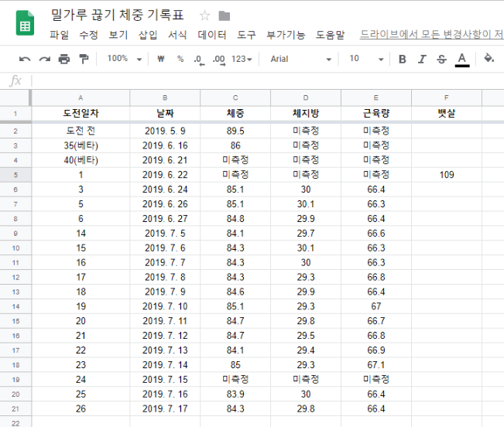Screen dimensions: 504x427
Task: Select the Paint format roller
Action: pos(84,59)
